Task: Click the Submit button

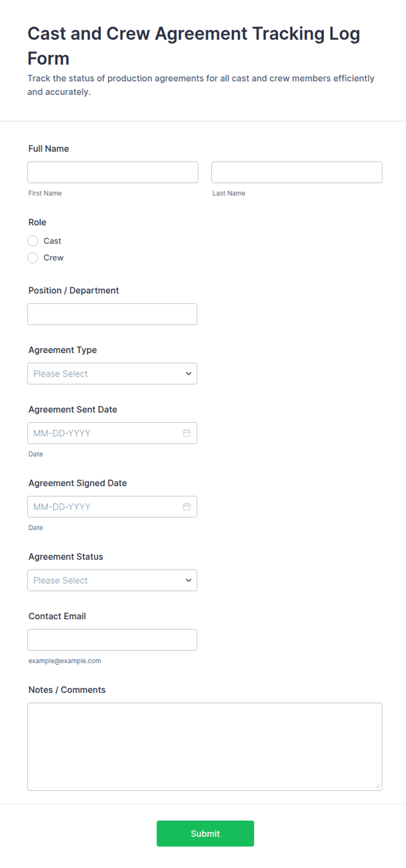Action: pyautogui.click(x=205, y=834)
